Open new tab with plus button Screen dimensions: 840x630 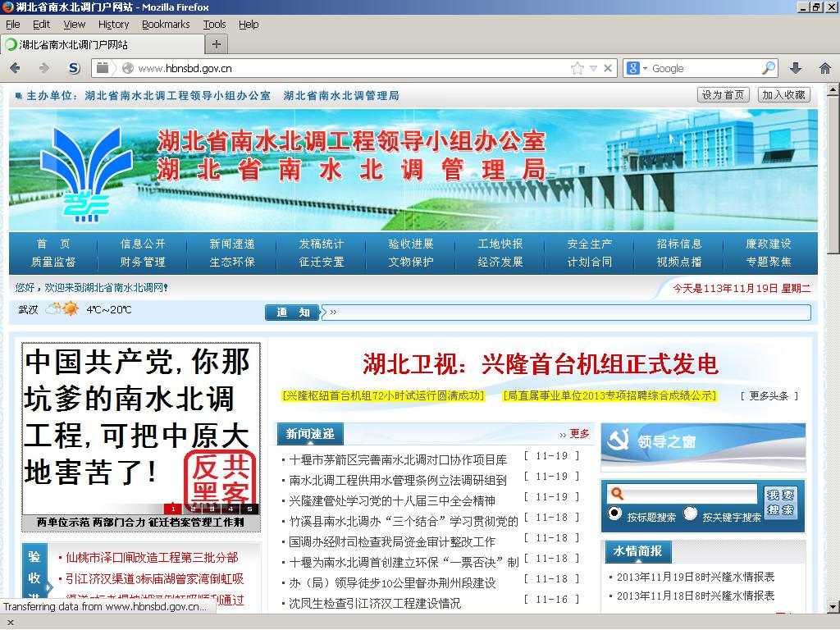[216, 44]
